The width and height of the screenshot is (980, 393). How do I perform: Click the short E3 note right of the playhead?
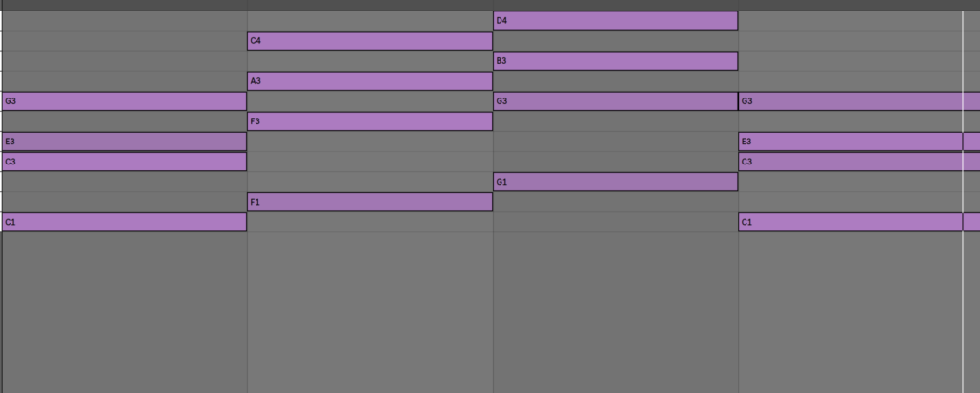coord(971,142)
